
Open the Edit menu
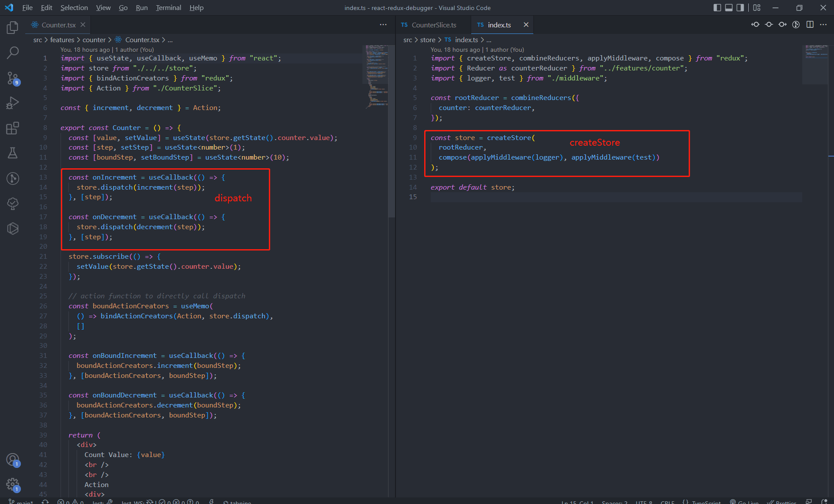47,8
